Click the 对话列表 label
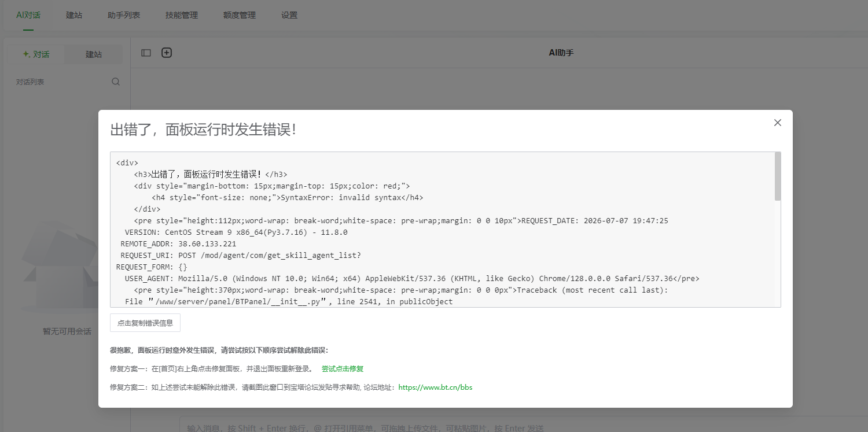This screenshot has width=868, height=432. click(30, 82)
